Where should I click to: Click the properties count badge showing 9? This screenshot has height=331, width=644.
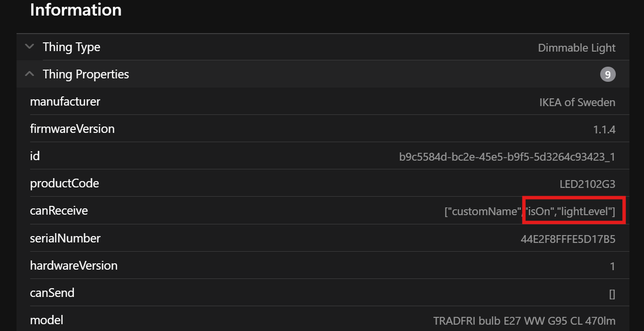pos(608,74)
